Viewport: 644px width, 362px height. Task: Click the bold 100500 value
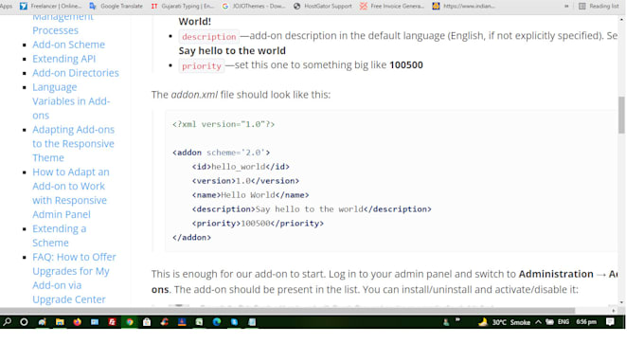(x=406, y=65)
